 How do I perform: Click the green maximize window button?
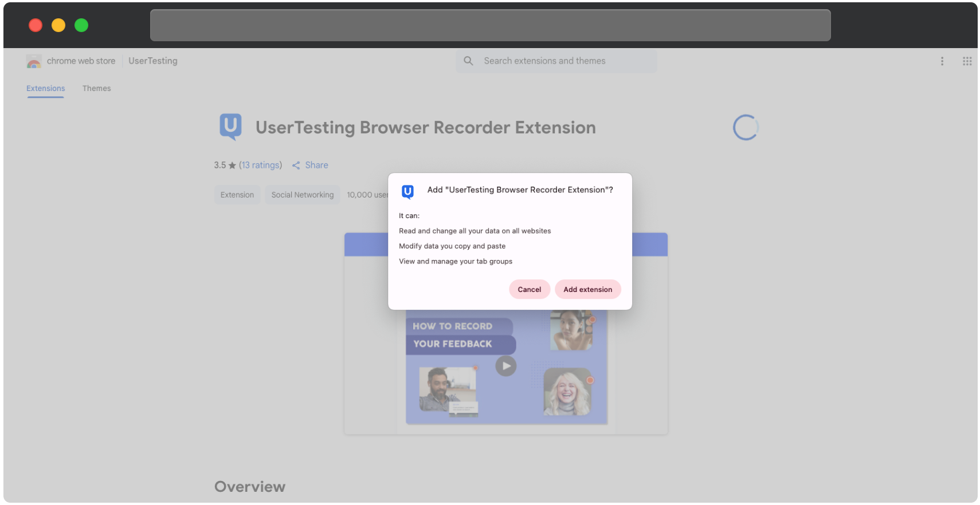pyautogui.click(x=81, y=25)
